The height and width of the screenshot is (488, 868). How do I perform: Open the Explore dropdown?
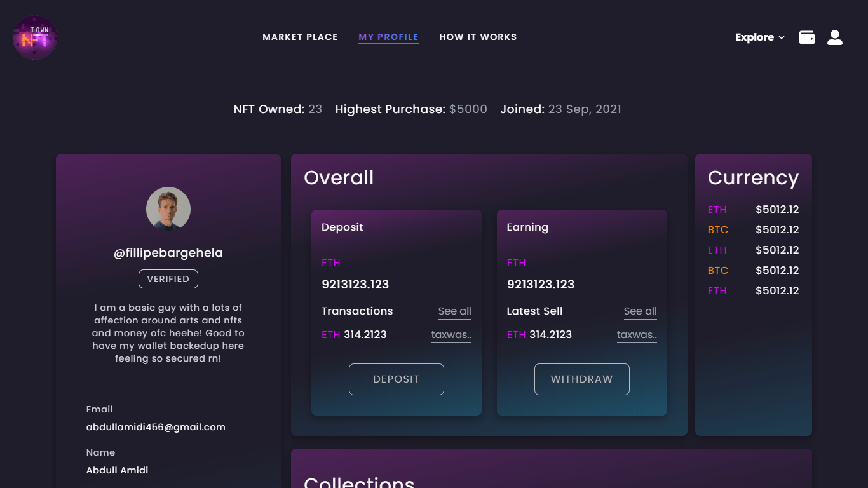pyautogui.click(x=759, y=37)
